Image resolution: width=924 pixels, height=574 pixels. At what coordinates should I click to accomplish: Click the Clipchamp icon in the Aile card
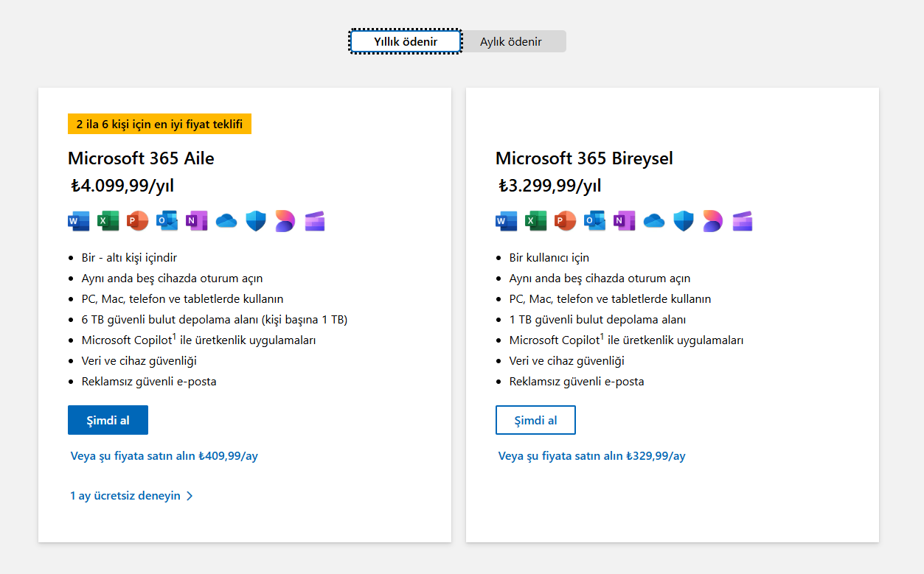point(315,220)
